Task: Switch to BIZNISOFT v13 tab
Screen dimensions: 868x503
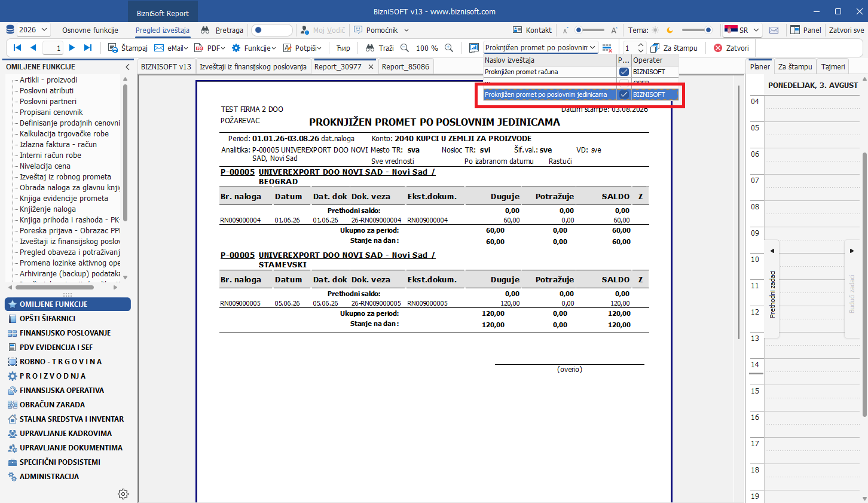Action: [166, 67]
